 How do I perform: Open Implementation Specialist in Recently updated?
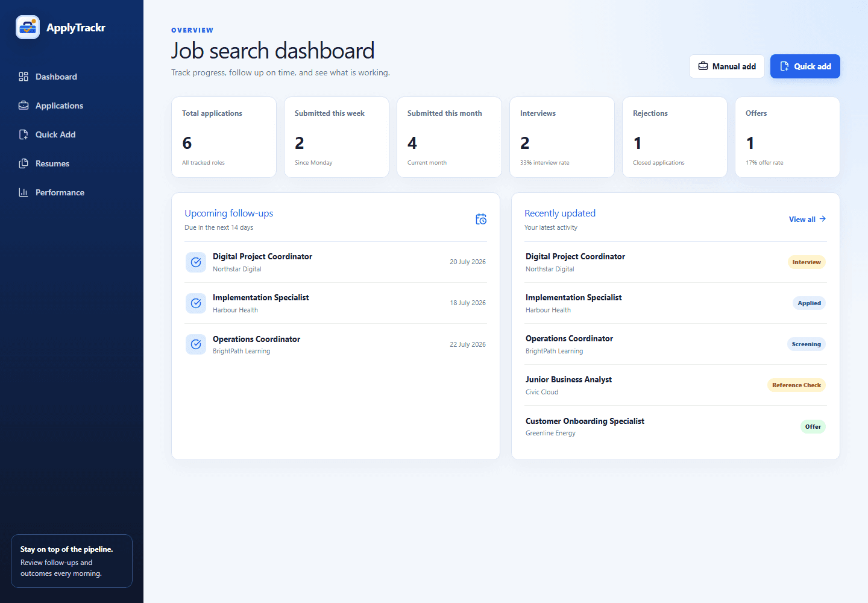pos(676,303)
